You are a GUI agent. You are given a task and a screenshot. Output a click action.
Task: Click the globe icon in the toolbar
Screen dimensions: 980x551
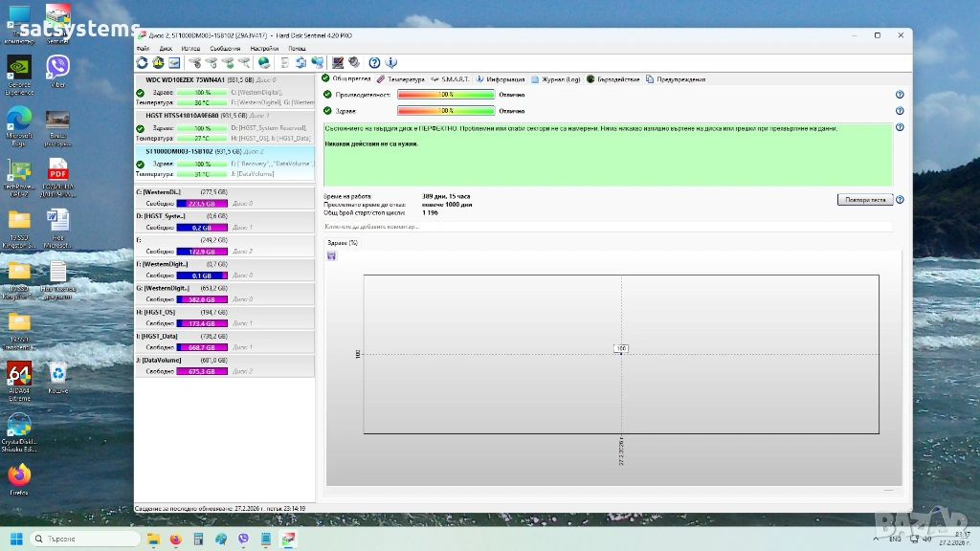point(264,62)
